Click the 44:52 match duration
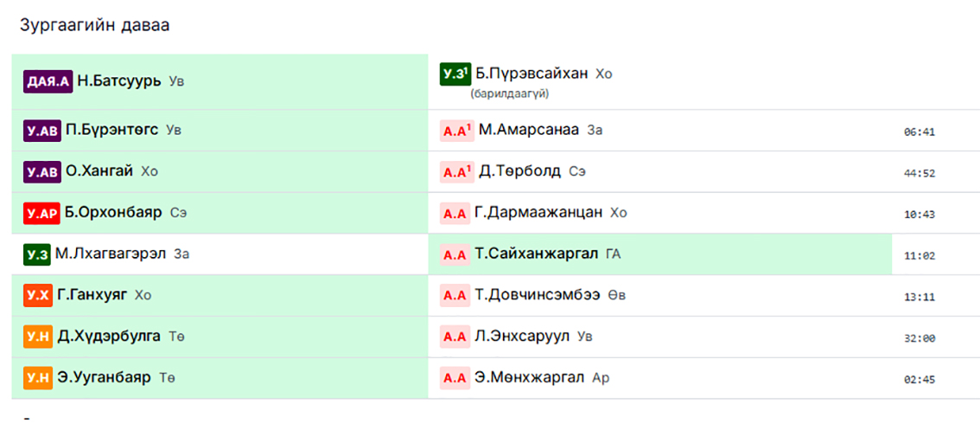 [920, 173]
